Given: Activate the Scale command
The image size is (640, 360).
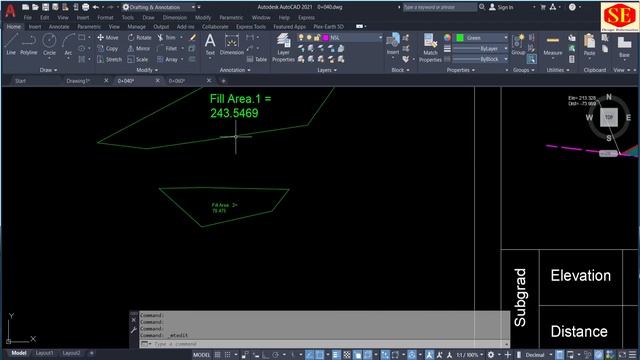Looking at the screenshot, I should click(x=138, y=59).
